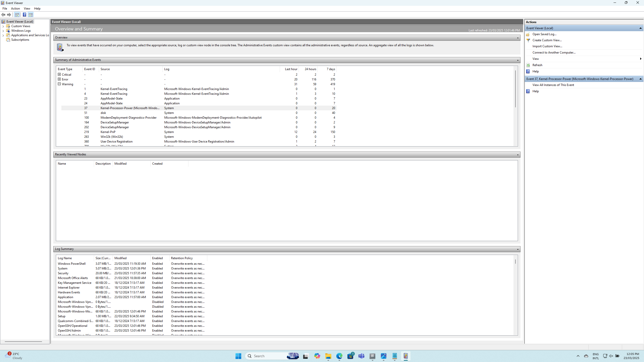Collapse the Warning event type row

(x=59, y=84)
